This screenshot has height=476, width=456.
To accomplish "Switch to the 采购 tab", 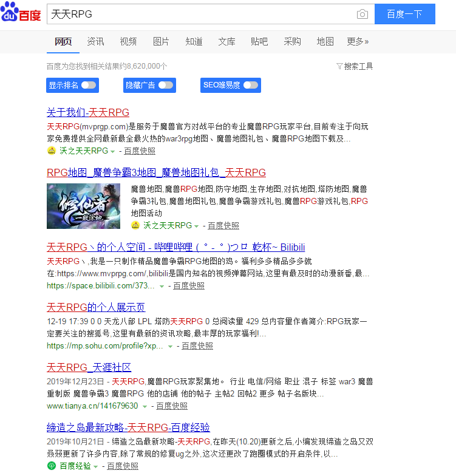I will click(293, 41).
